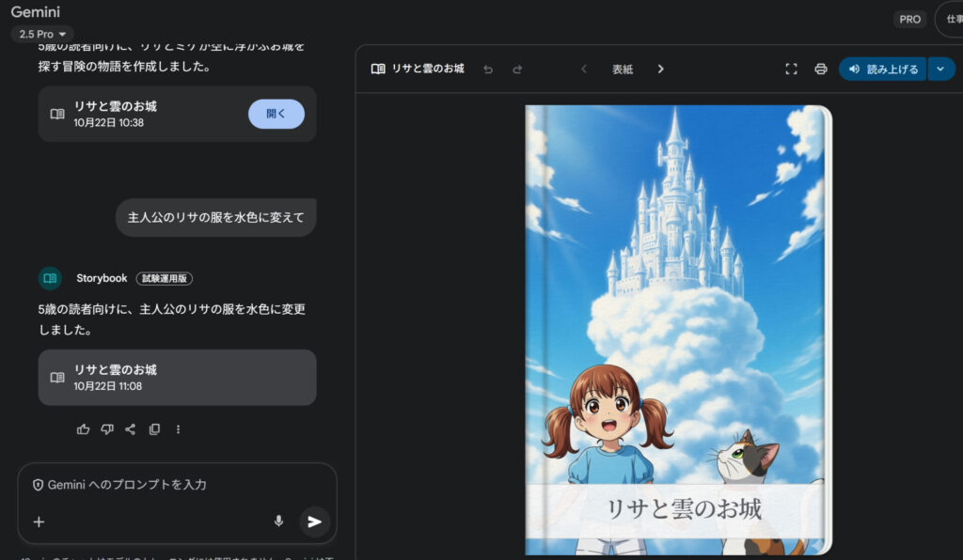
Task: Copy the response with the copy icon
Action: (154, 429)
